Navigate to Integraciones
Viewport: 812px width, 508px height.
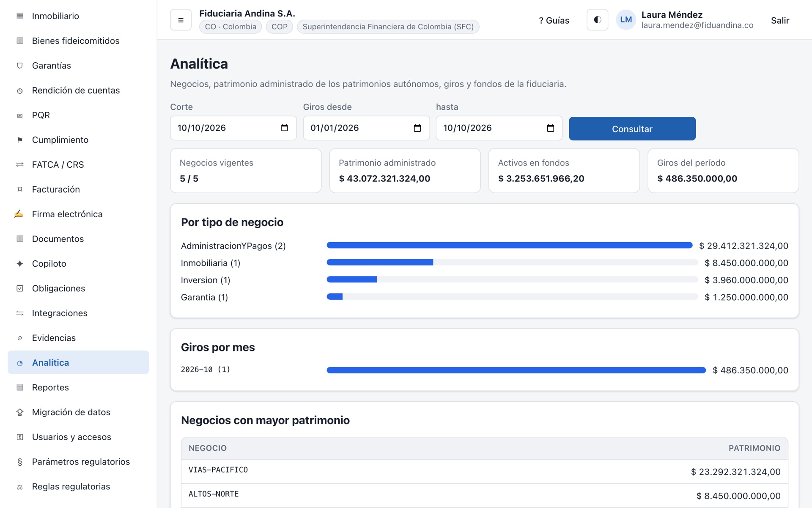pos(78,313)
